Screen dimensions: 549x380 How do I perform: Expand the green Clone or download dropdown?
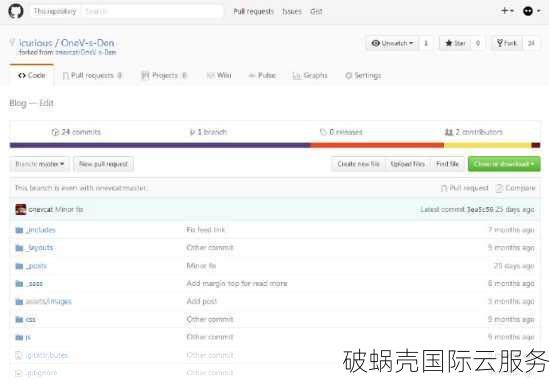click(x=504, y=164)
